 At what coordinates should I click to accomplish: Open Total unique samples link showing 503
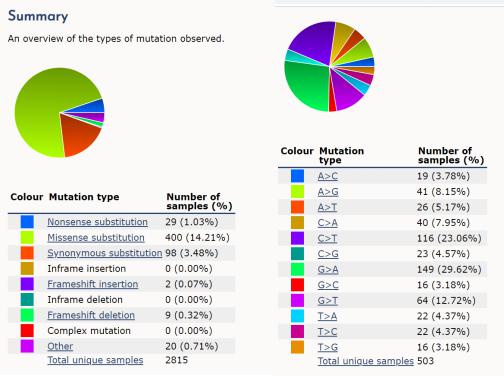coord(366,361)
